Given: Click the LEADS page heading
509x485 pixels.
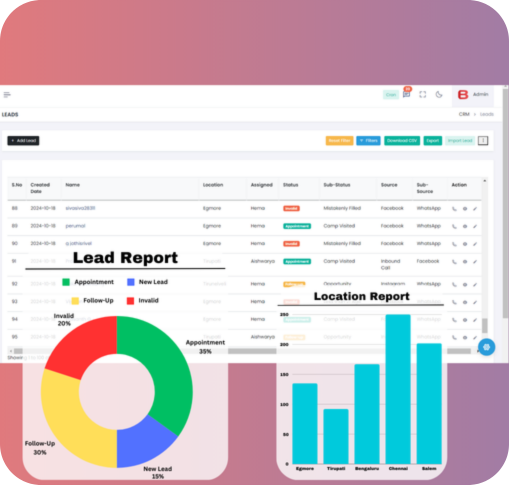Looking at the screenshot, I should tap(10, 115).
